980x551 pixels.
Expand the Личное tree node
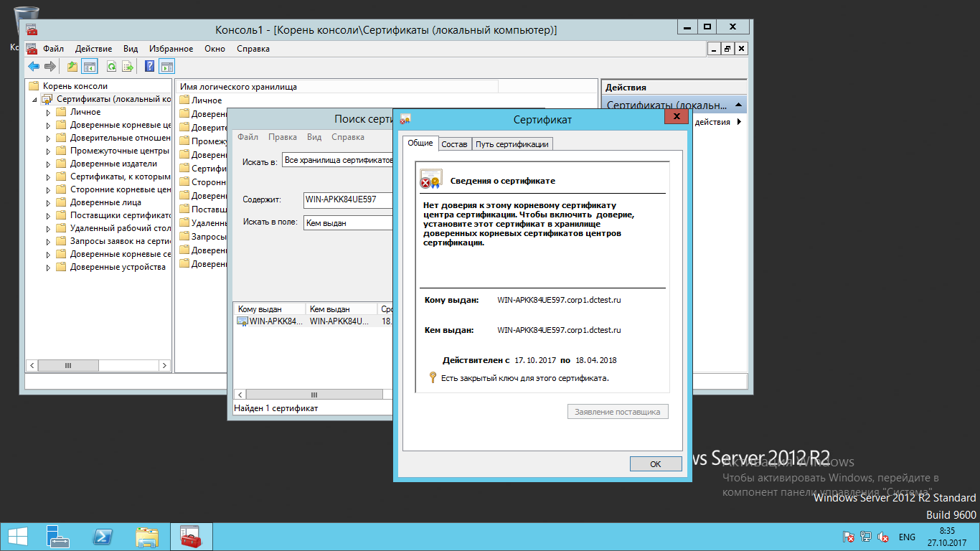click(49, 113)
